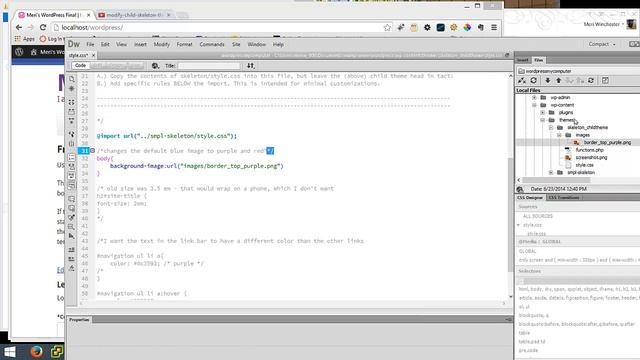
Task: Click the Format Source Code icon
Action: (71, 269)
